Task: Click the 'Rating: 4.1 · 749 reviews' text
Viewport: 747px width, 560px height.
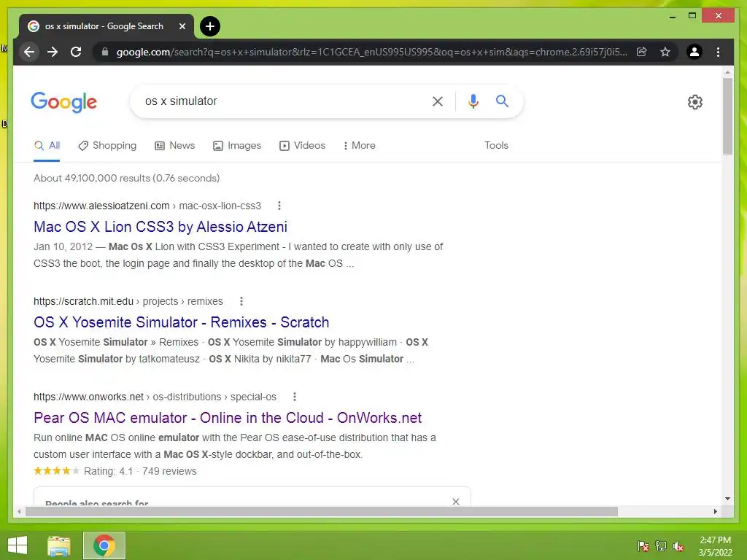Action: [x=140, y=471]
